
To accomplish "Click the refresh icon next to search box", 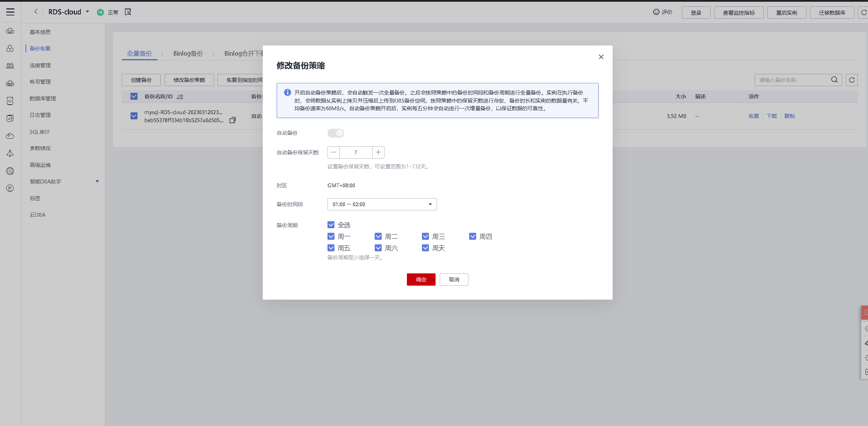I will tap(852, 80).
